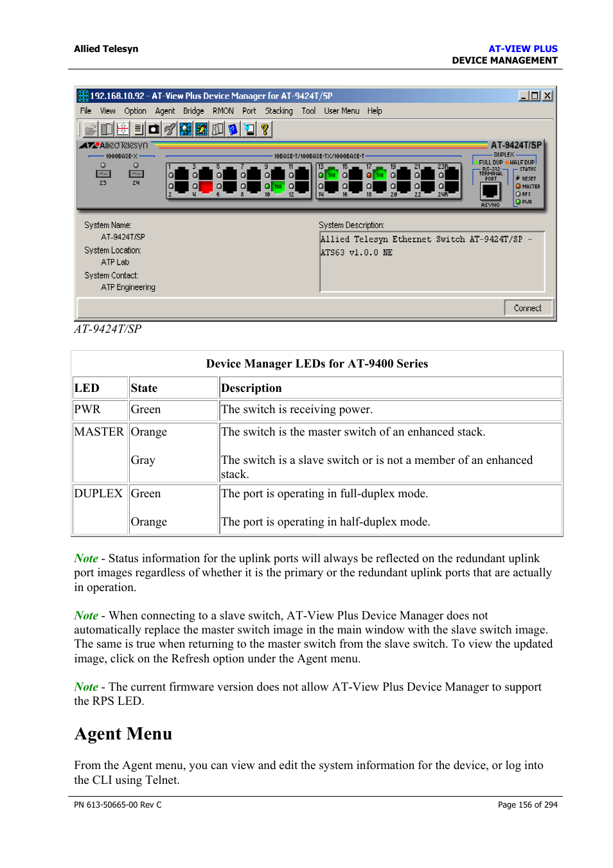This screenshot has width=613, height=868.
Task: Open the Bridge menu
Action: point(193,111)
